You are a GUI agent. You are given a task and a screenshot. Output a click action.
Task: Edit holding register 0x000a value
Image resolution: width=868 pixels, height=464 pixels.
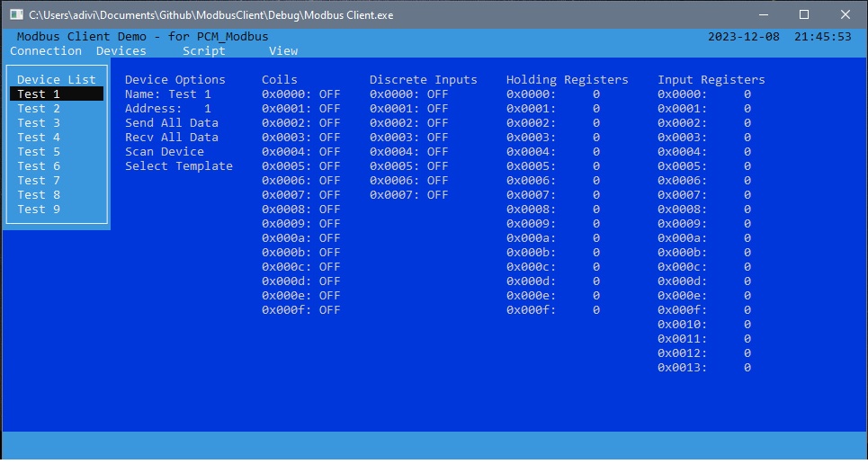(595, 238)
